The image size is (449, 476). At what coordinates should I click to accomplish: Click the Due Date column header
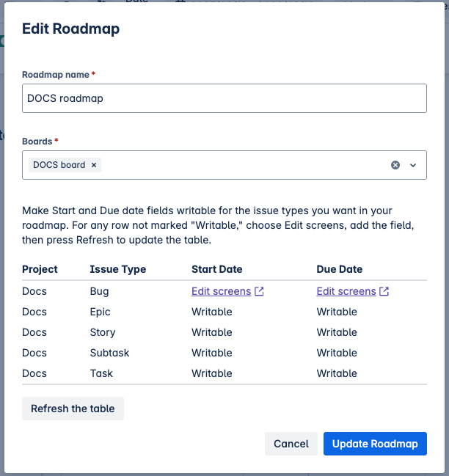(x=339, y=269)
